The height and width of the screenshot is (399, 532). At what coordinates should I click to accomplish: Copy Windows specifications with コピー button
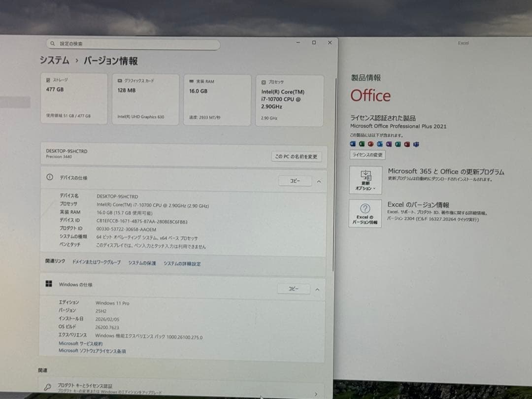coord(294,288)
